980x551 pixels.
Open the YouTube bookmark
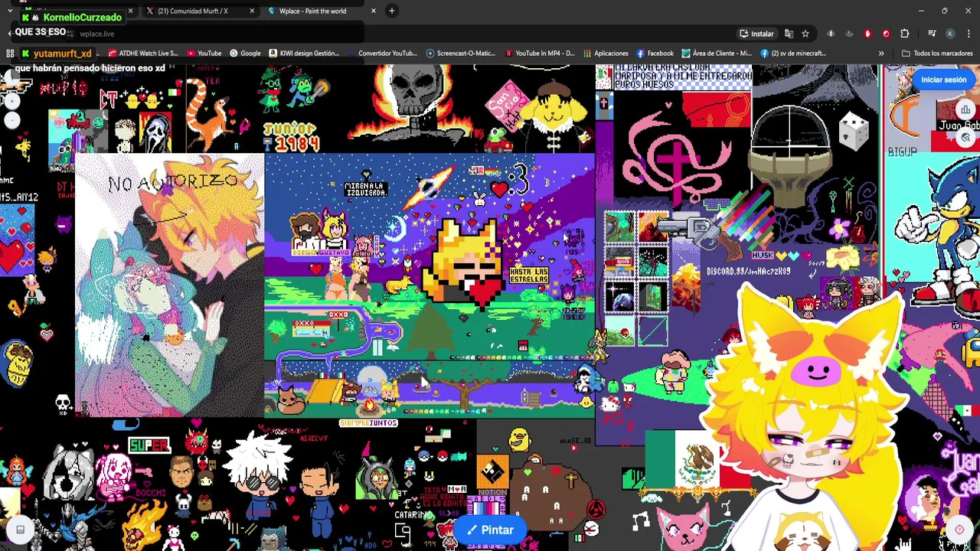(x=204, y=54)
